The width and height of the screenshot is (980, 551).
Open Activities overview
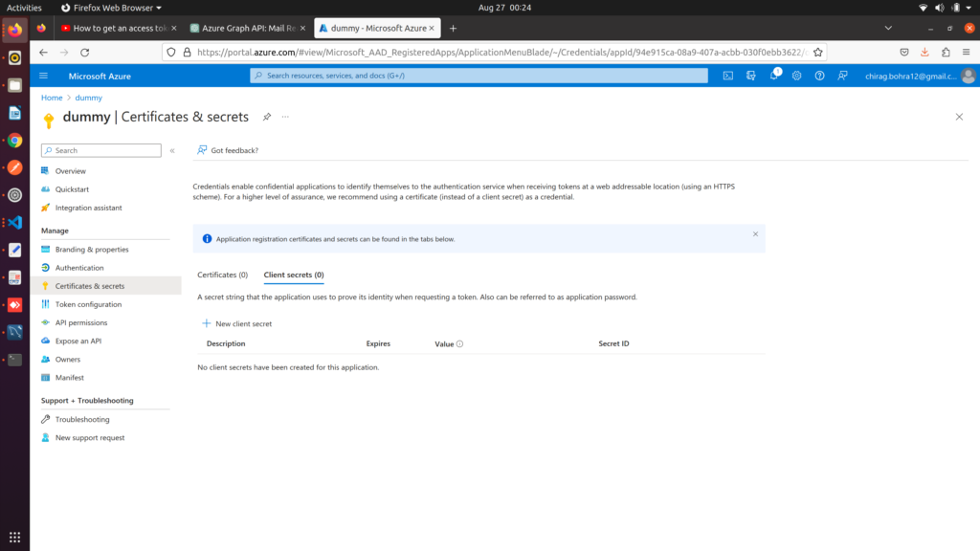point(24,8)
